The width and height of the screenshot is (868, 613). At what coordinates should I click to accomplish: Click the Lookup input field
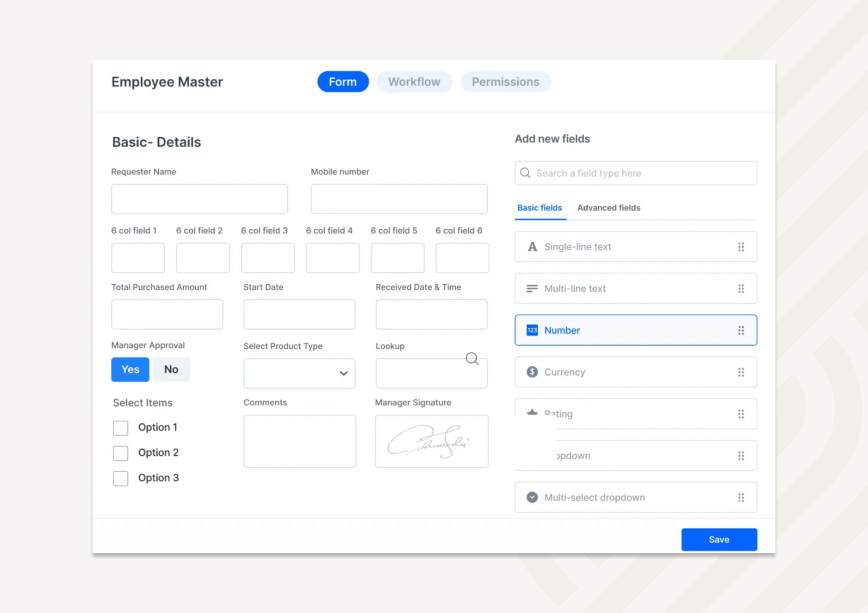click(431, 373)
